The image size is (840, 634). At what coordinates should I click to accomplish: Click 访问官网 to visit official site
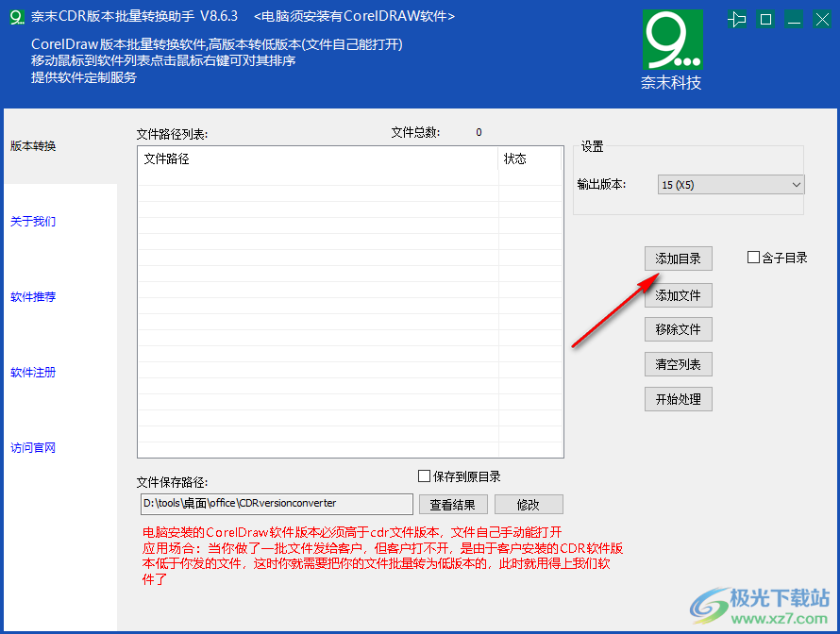coord(33,447)
